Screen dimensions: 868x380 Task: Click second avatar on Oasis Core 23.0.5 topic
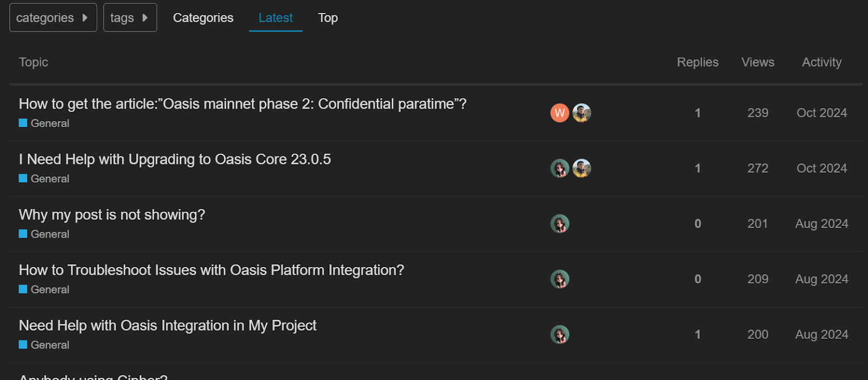click(582, 168)
